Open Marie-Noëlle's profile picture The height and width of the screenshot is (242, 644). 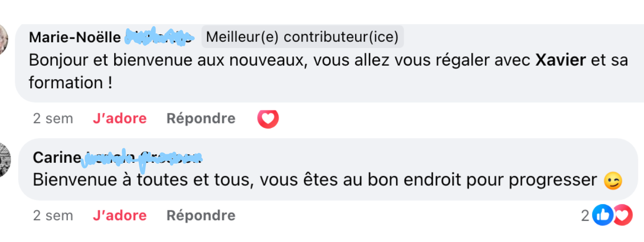(x=3, y=40)
